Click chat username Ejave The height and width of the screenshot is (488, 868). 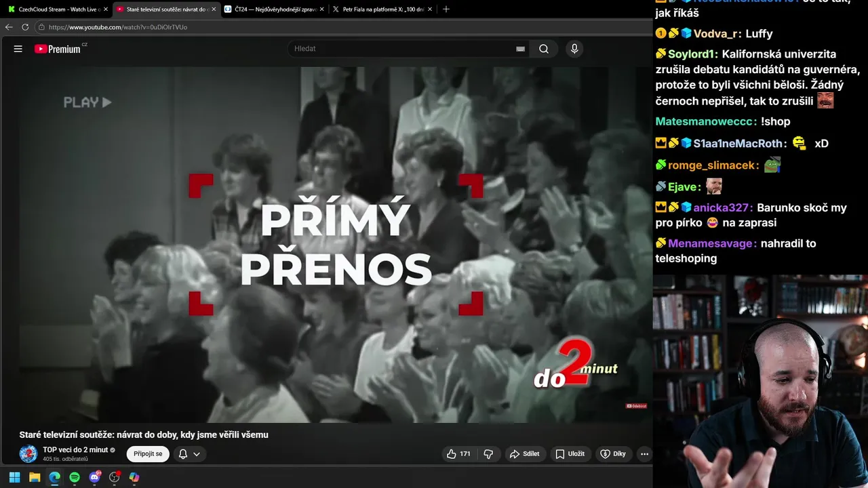683,187
